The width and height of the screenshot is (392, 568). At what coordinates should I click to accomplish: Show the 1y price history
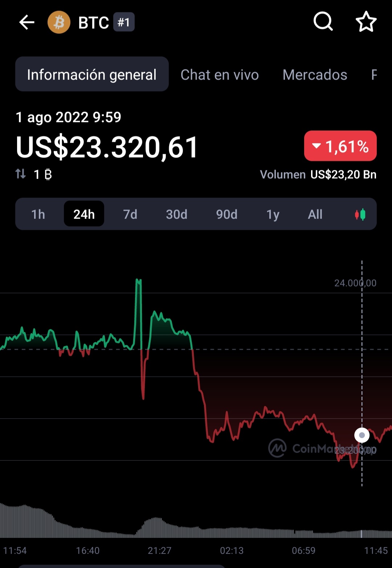(273, 214)
